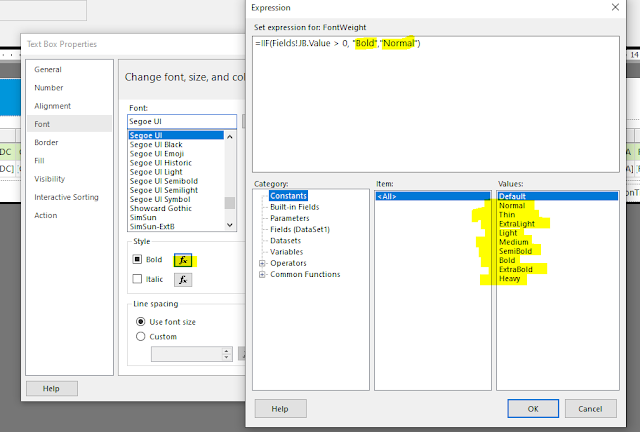Choose Normal in the Values list

pyautogui.click(x=512, y=206)
